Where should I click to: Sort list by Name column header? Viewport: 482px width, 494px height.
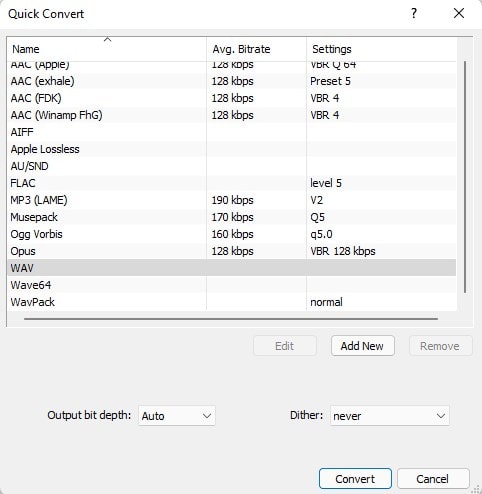tap(107, 49)
